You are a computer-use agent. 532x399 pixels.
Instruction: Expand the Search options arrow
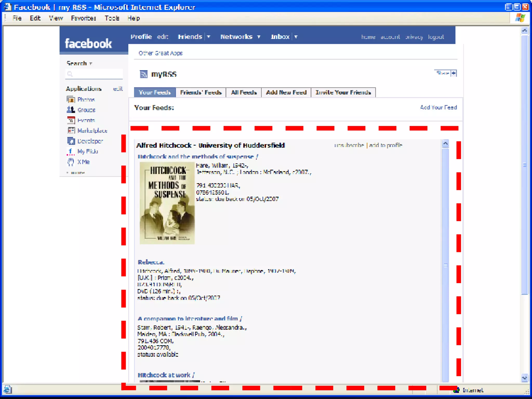point(91,64)
